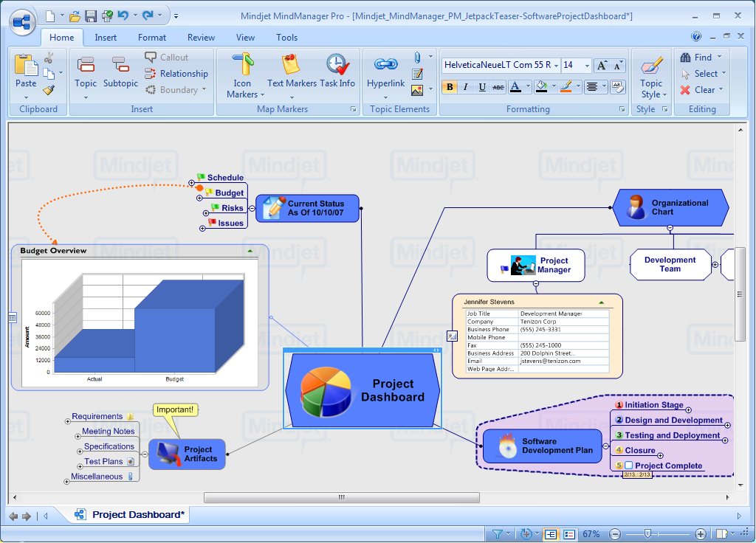Click the Paste icon in Clipboard

[26, 66]
